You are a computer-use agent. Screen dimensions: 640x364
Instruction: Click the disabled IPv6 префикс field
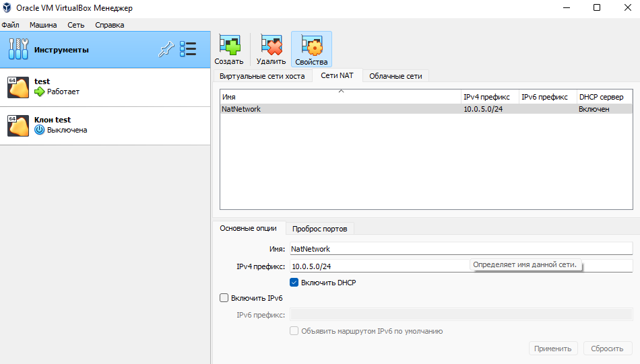coord(461,315)
